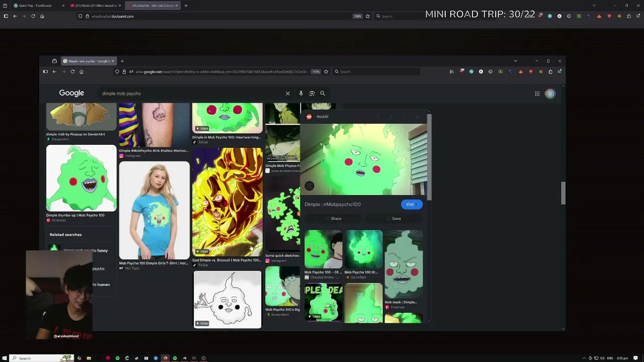Image resolution: width=644 pixels, height=362 pixels.
Task: Open sidebar toggle in the Google window
Action: pyautogui.click(x=45, y=72)
